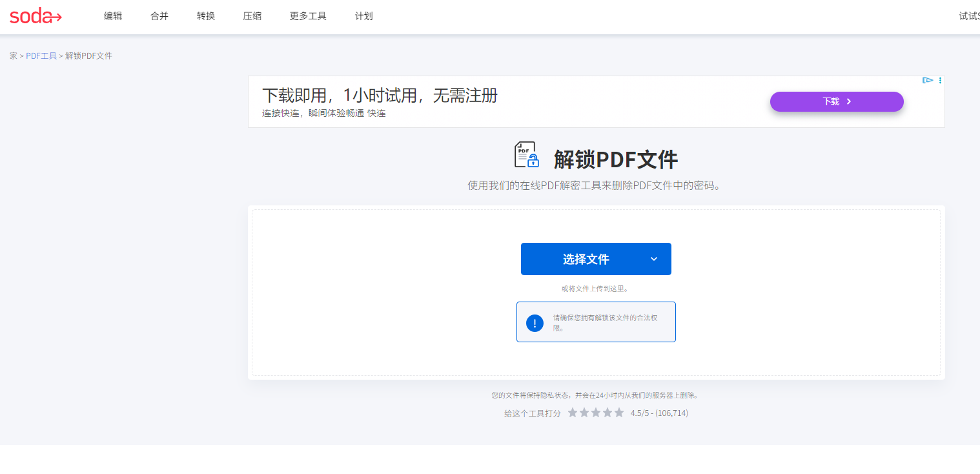Follow the PDF工具 breadcrumb link
The width and height of the screenshot is (980, 474).
click(41, 56)
